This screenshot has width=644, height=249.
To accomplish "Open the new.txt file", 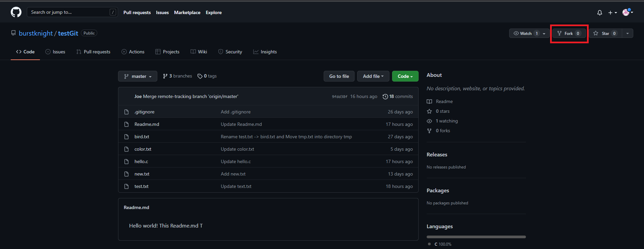I will tap(142, 174).
